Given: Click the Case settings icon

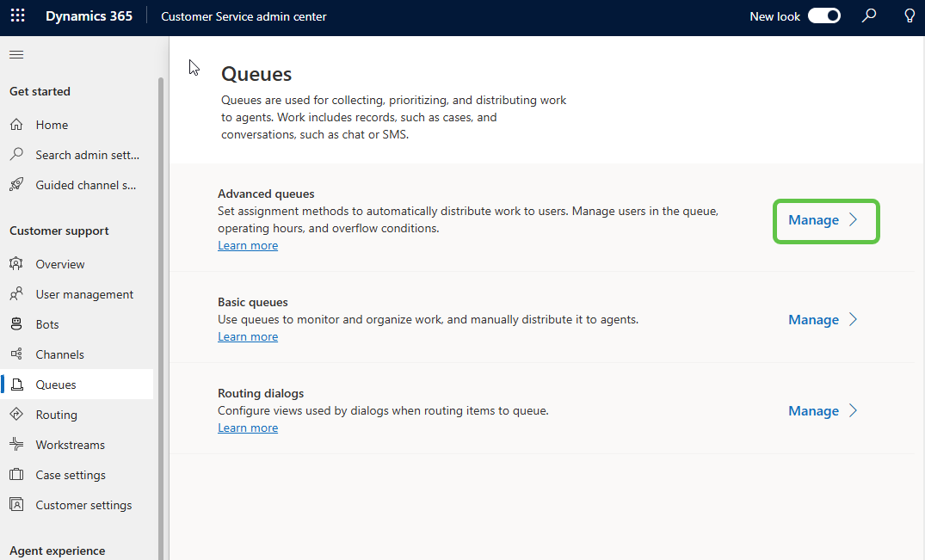Looking at the screenshot, I should coord(16,475).
